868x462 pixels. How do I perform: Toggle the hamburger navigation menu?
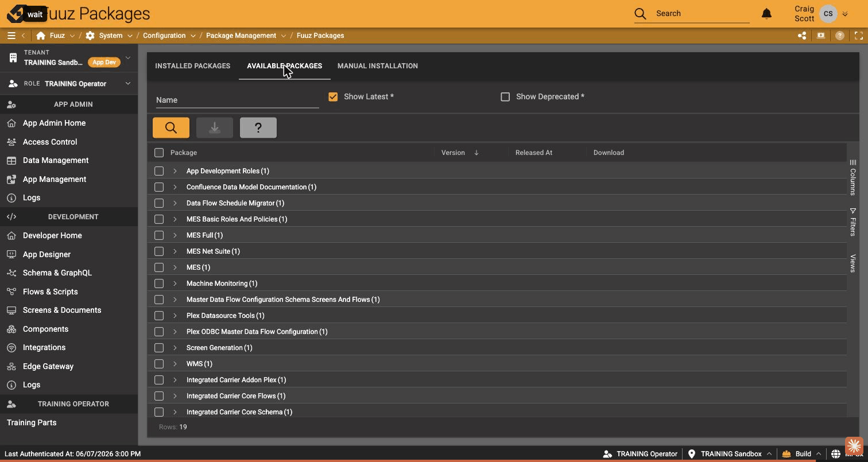(11, 36)
